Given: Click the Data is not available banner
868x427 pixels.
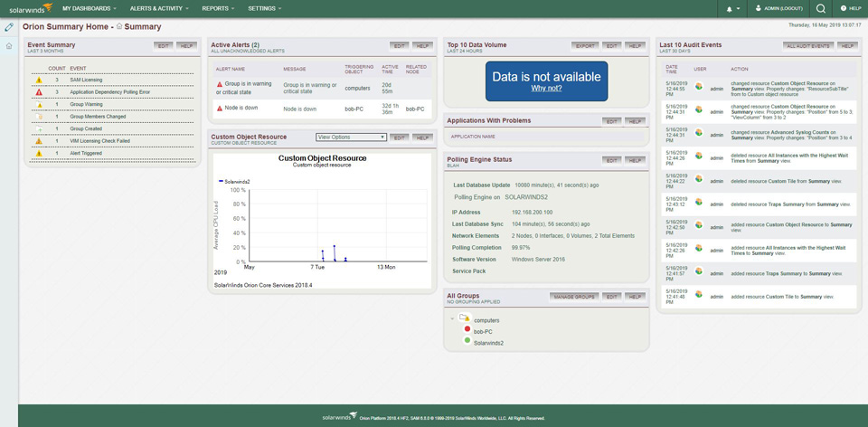Looking at the screenshot, I should pyautogui.click(x=546, y=81).
